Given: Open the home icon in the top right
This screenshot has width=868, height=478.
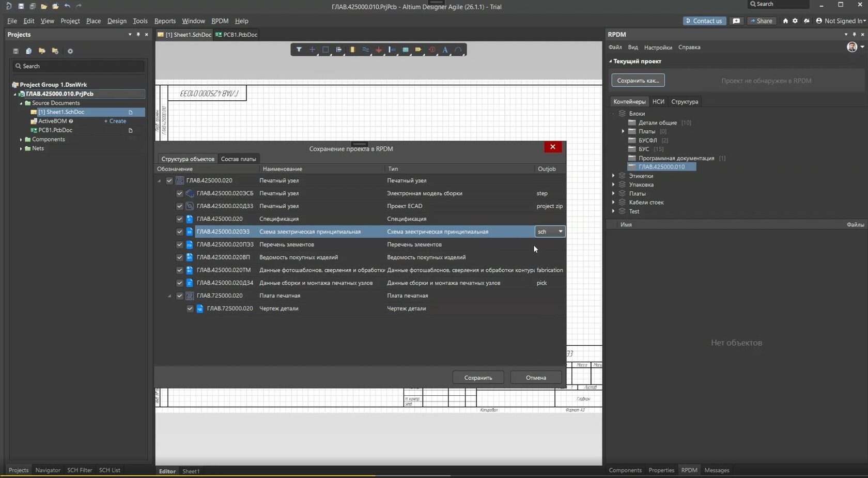Looking at the screenshot, I should pos(785,21).
